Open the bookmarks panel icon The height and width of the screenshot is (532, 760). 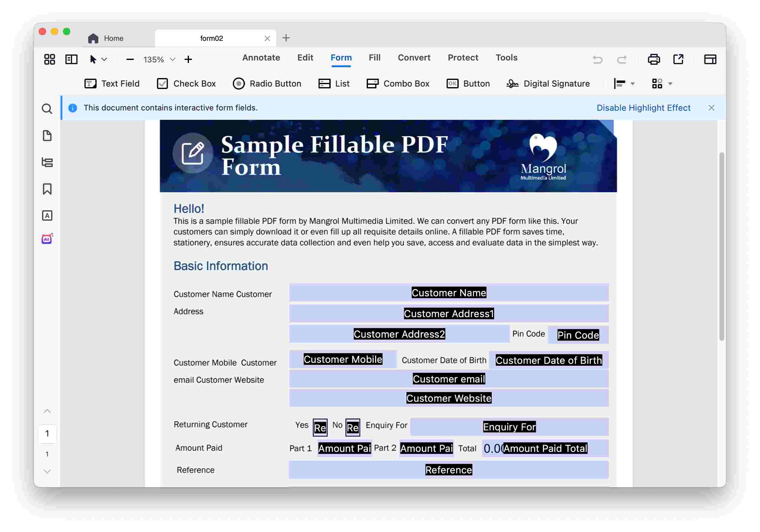(x=47, y=189)
